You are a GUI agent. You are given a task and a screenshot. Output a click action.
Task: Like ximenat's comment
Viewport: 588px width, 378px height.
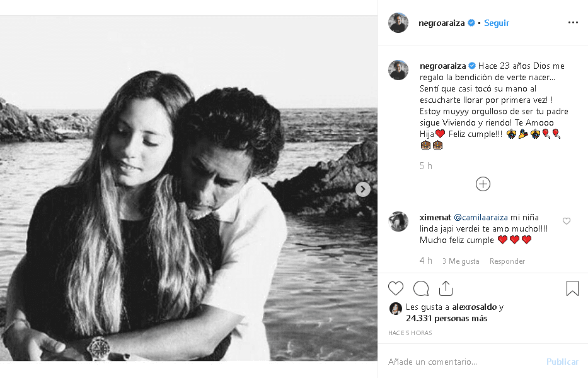567,221
